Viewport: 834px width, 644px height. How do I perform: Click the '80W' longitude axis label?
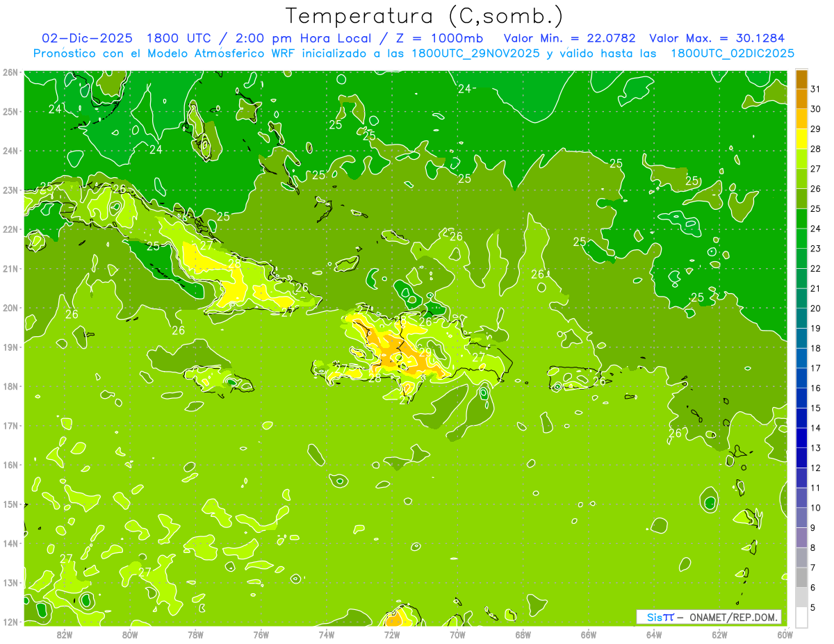click(130, 634)
